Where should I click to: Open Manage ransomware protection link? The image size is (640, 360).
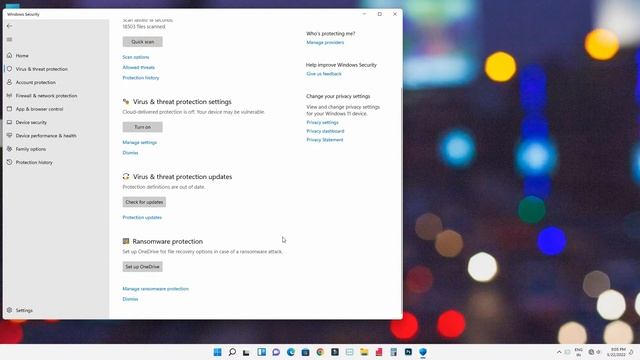(156, 289)
